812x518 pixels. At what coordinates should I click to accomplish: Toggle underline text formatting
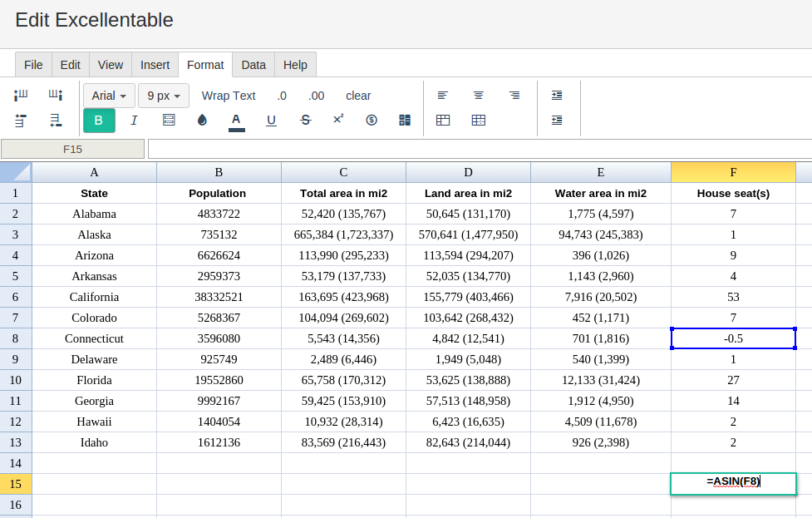click(x=271, y=121)
